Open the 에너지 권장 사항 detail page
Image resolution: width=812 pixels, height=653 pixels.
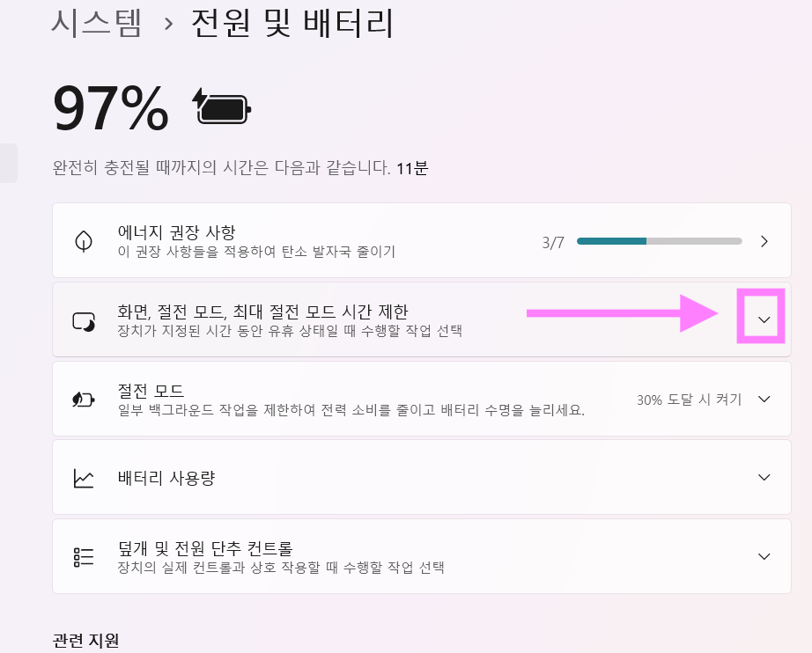pos(764,240)
